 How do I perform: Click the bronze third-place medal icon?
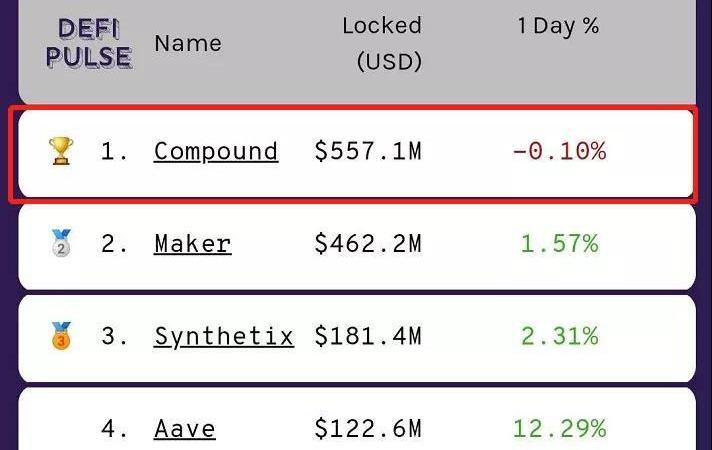(x=61, y=336)
